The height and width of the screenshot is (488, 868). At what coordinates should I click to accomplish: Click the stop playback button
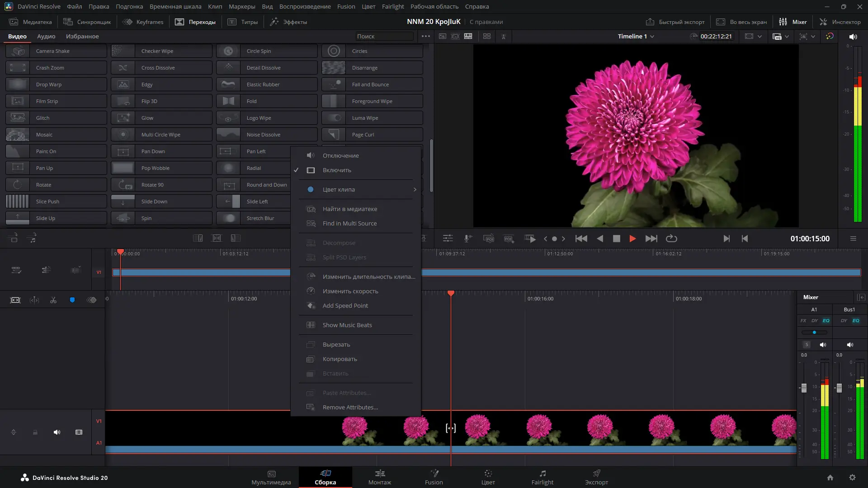[x=616, y=239]
